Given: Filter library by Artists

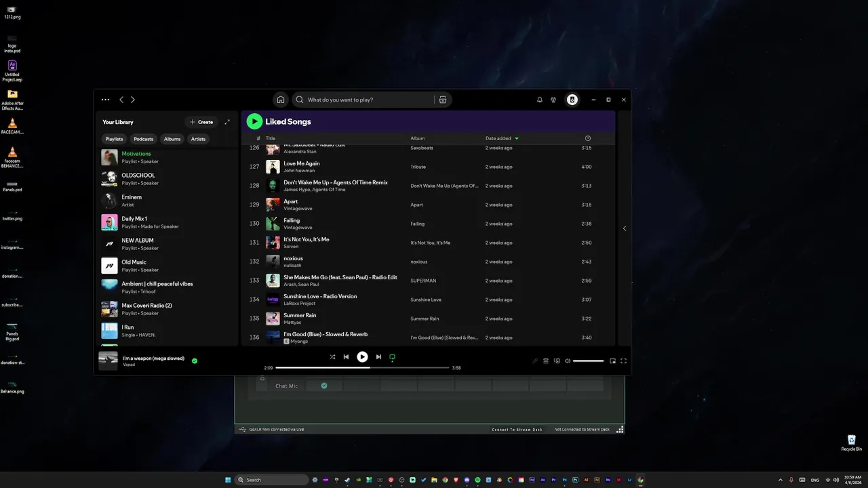Looking at the screenshot, I should point(198,139).
